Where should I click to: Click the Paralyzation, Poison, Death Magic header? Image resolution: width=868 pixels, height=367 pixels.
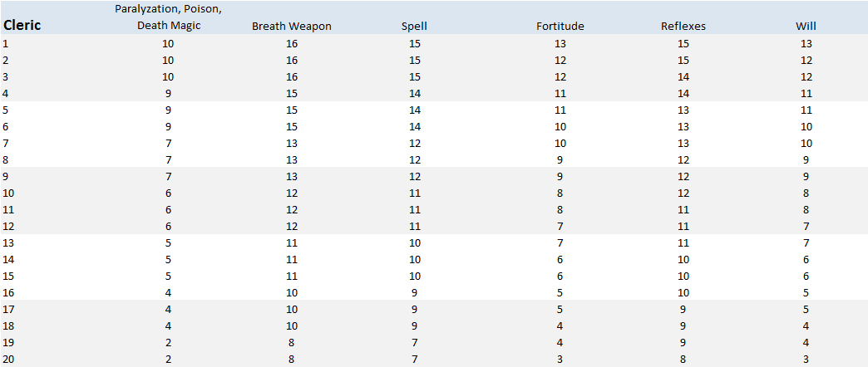(168, 17)
